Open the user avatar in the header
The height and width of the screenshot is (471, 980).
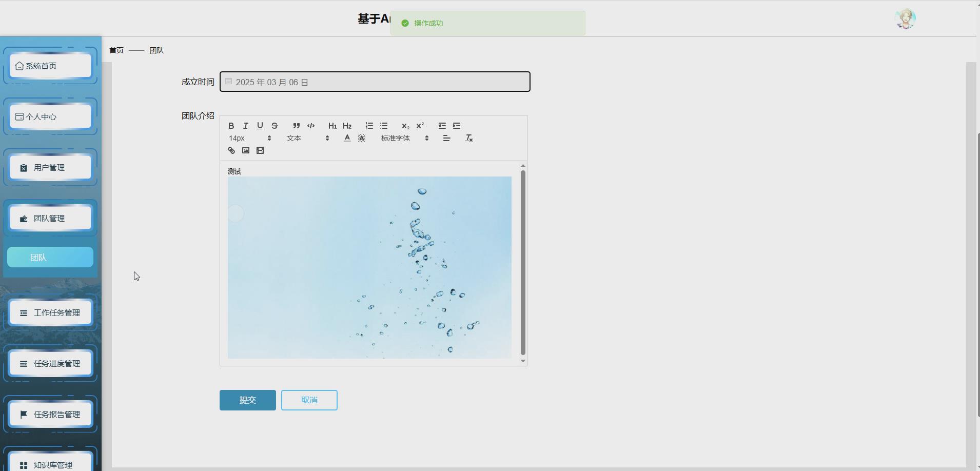905,18
